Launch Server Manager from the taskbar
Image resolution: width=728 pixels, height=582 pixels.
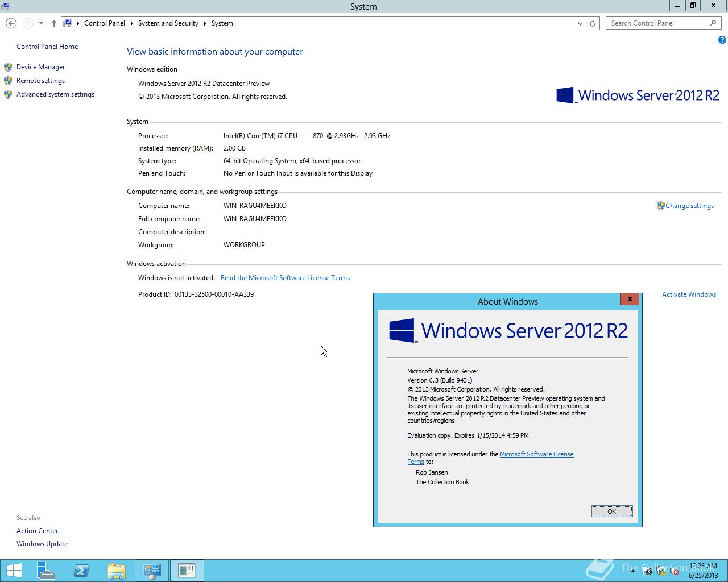[45, 570]
